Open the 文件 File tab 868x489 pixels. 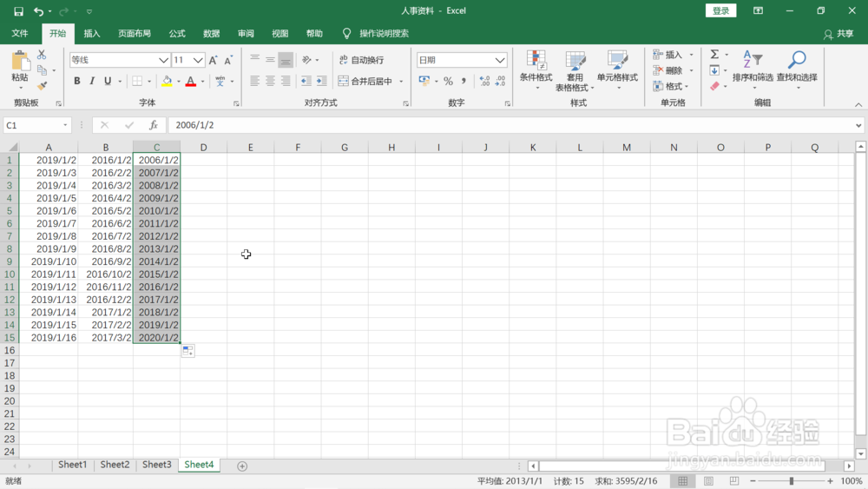(x=20, y=34)
